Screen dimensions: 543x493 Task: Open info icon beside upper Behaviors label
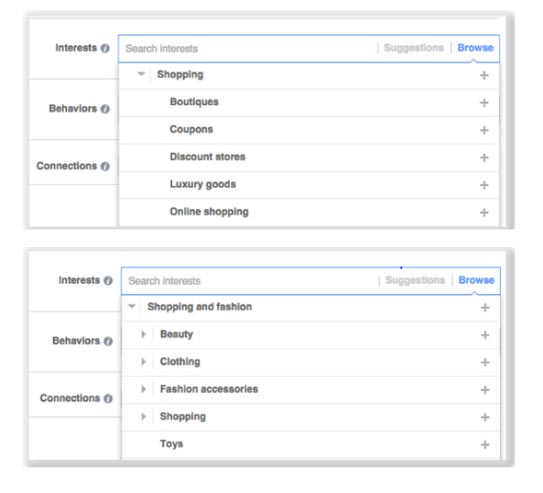tap(105, 109)
